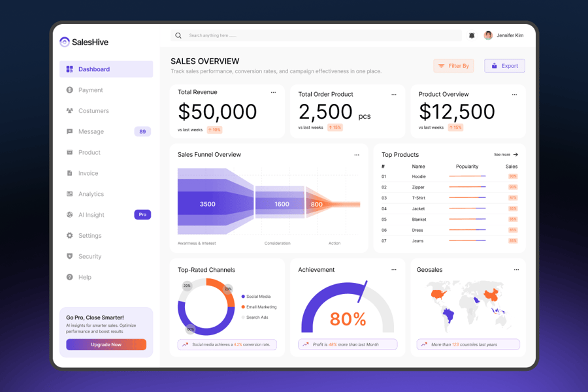
Task: Click the Filter By button
Action: pyautogui.click(x=453, y=66)
